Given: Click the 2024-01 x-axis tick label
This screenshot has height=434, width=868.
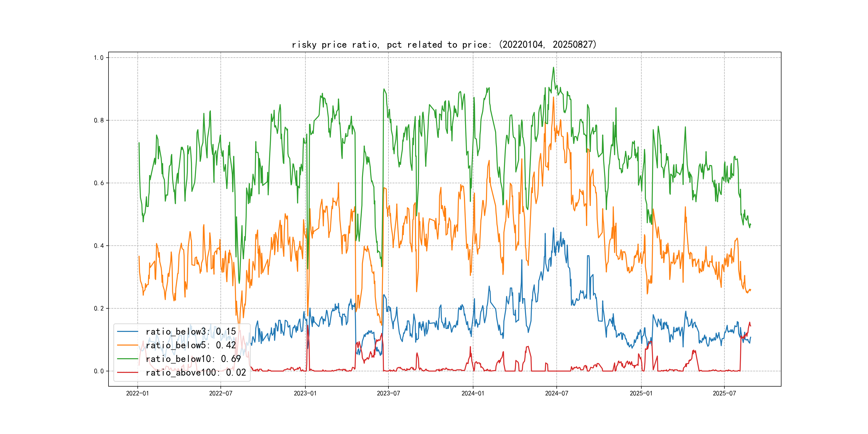Looking at the screenshot, I should [x=473, y=393].
